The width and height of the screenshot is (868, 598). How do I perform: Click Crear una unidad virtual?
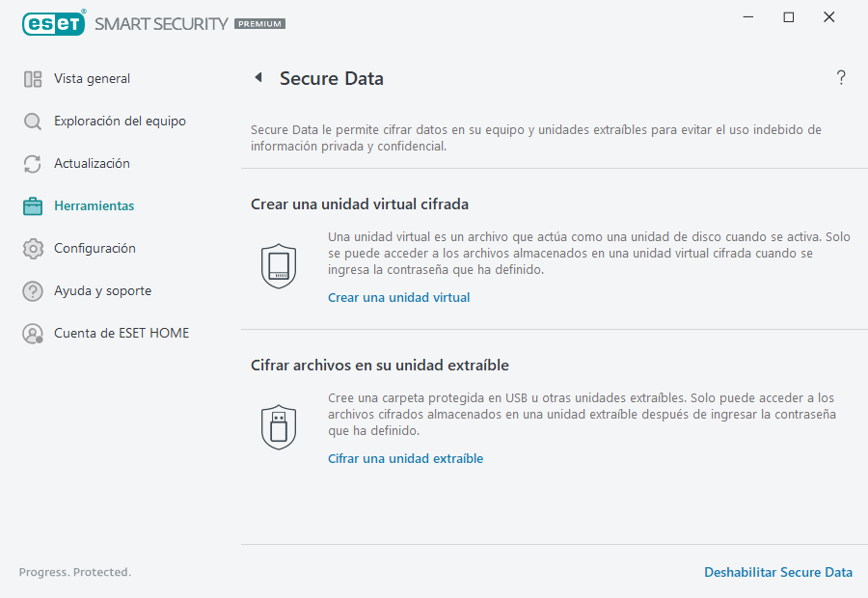coord(398,297)
